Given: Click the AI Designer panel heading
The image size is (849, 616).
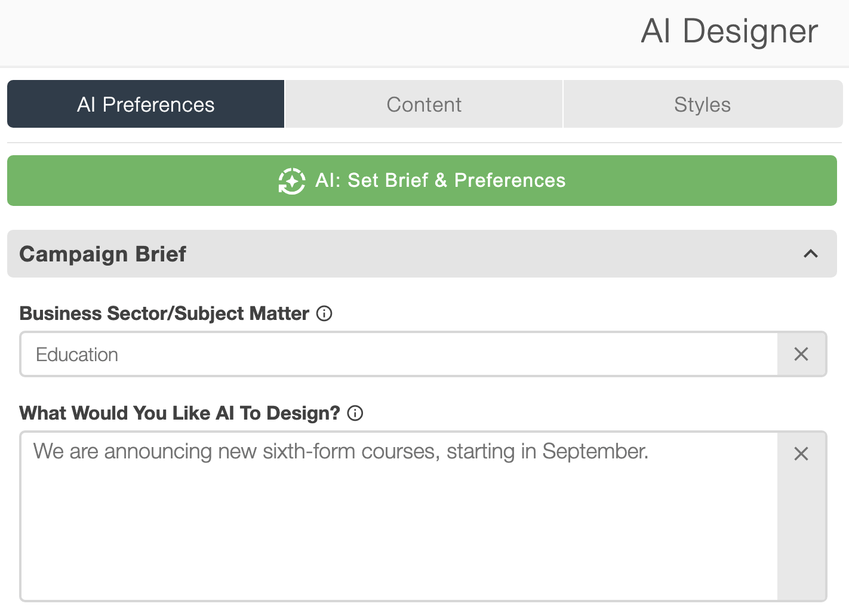Looking at the screenshot, I should point(730,31).
